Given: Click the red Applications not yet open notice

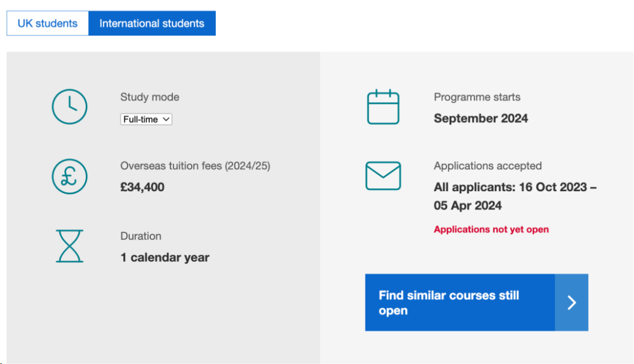Looking at the screenshot, I should (x=491, y=229).
